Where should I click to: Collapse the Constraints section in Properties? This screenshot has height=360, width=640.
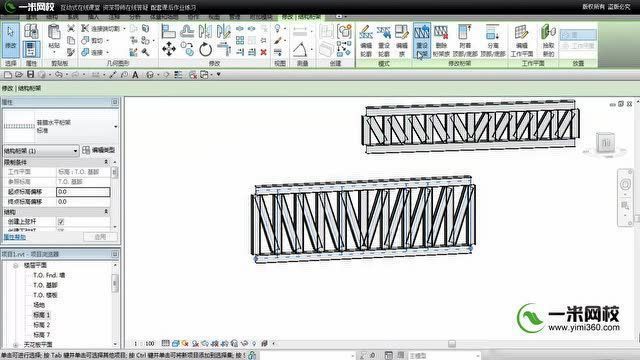click(x=106, y=162)
